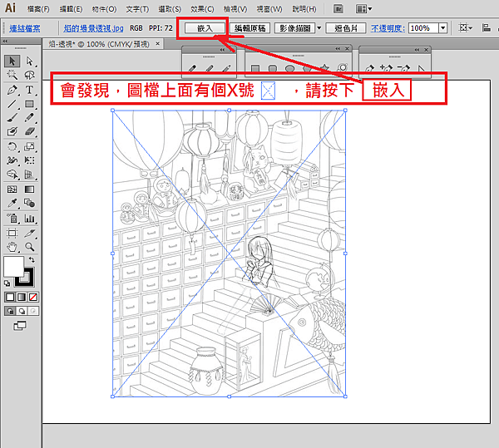
Task: Collapse the floating pencil tools panel
Action: coord(222,50)
